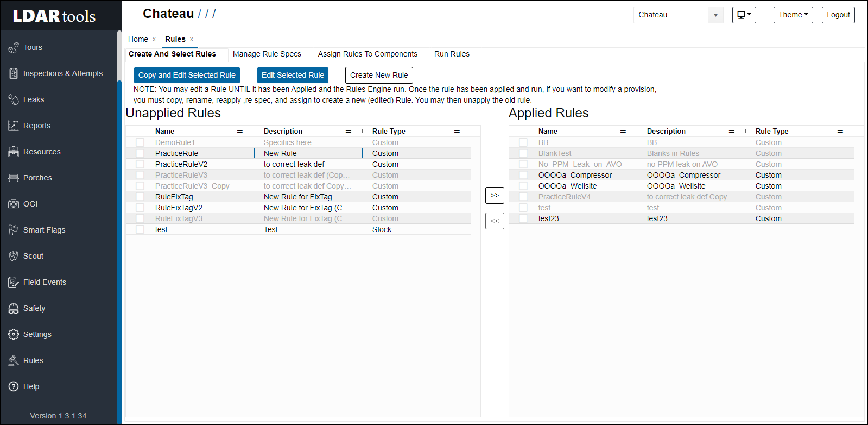Click the Safety helmet icon
Image resolution: width=868 pixels, height=425 pixels.
click(x=14, y=308)
